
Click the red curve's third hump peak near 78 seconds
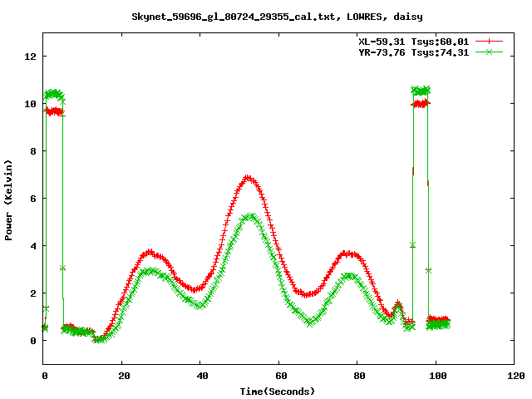[348, 254]
